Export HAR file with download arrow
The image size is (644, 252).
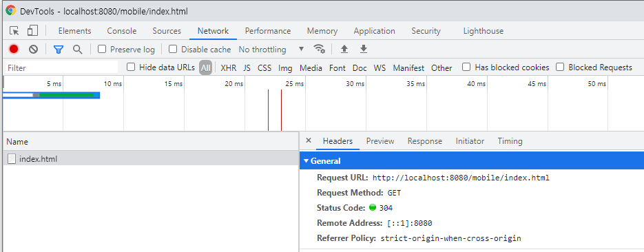pos(364,50)
